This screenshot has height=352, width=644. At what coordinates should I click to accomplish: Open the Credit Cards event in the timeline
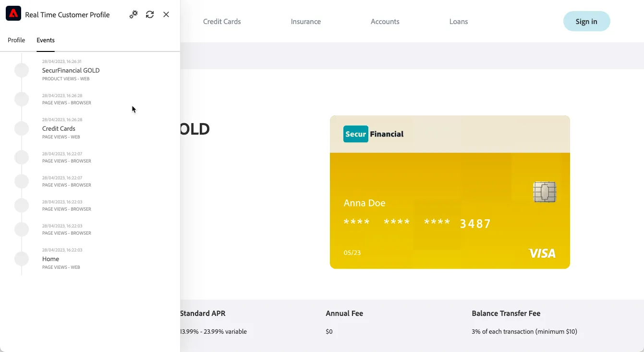coord(59,129)
